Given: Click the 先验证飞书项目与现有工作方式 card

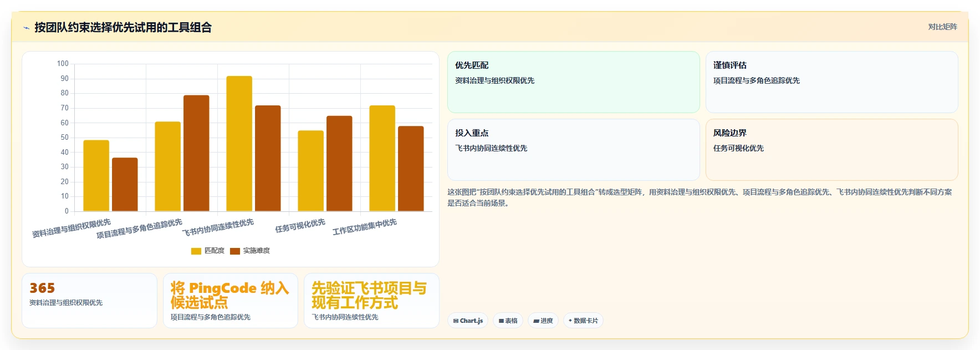Looking at the screenshot, I should tap(371, 301).
